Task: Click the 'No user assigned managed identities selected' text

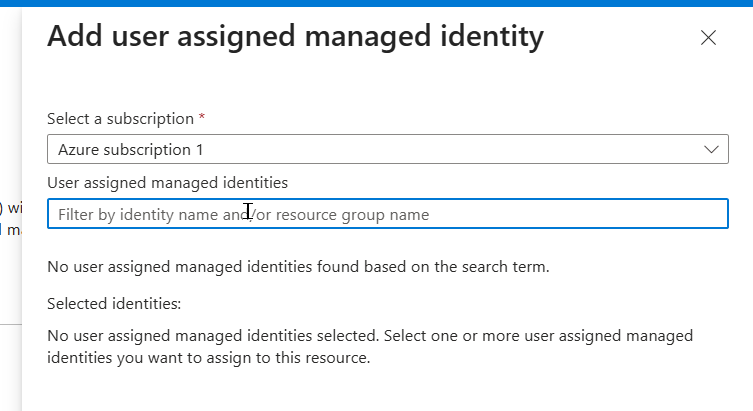Action: pyautogui.click(x=370, y=335)
